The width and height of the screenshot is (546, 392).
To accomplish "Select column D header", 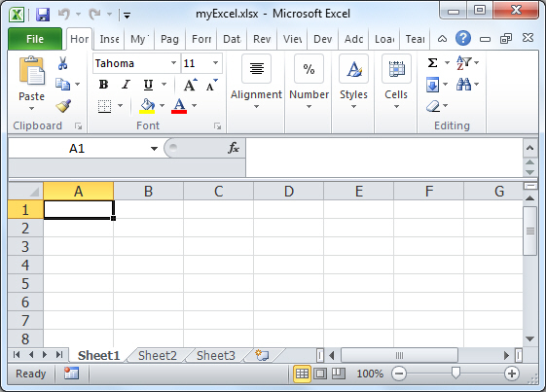I will pos(289,191).
